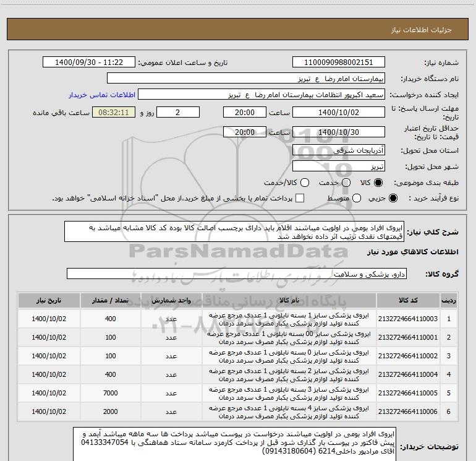This screenshot has height=461, width=476.
Task: Tick the Islamic treasury documents payment checkbox
Action: coord(300,198)
